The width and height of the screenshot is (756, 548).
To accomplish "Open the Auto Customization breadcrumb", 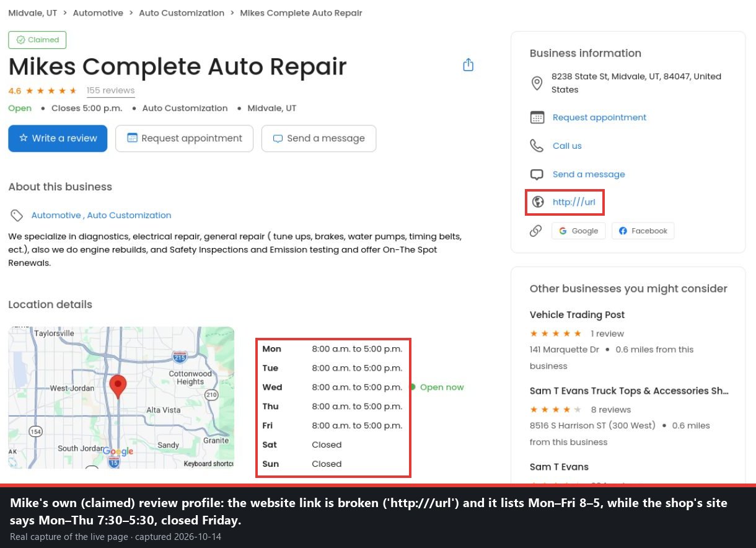I will (182, 13).
